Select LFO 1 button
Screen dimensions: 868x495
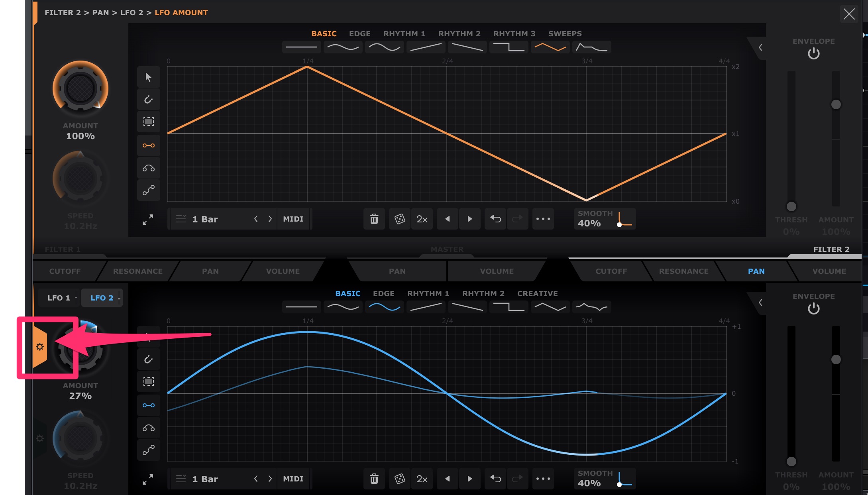tap(59, 298)
